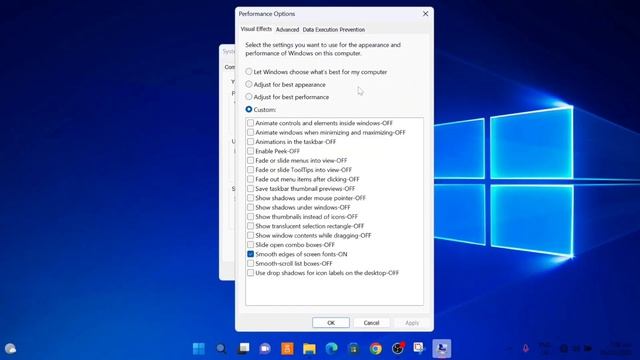Open the Snipping Tool taskbar icon
The image size is (640, 360).
coord(419,348)
